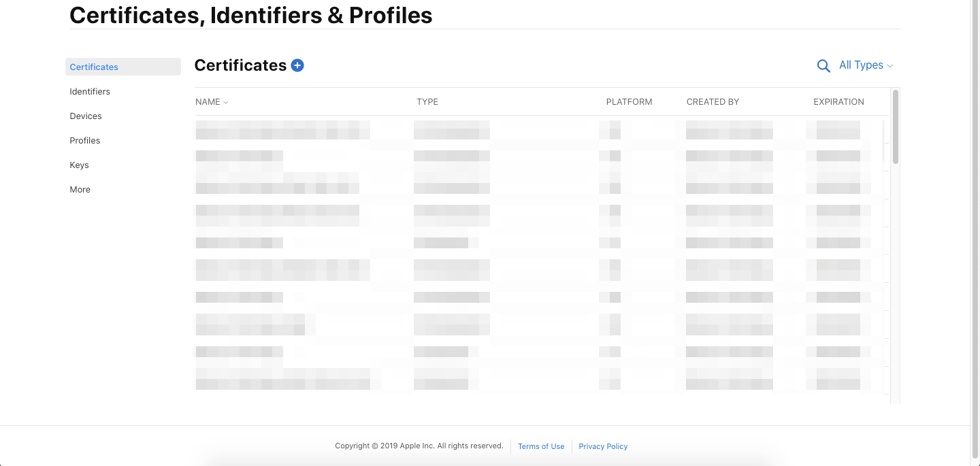
Task: Open certificate search with magnifier icon
Action: click(x=823, y=66)
